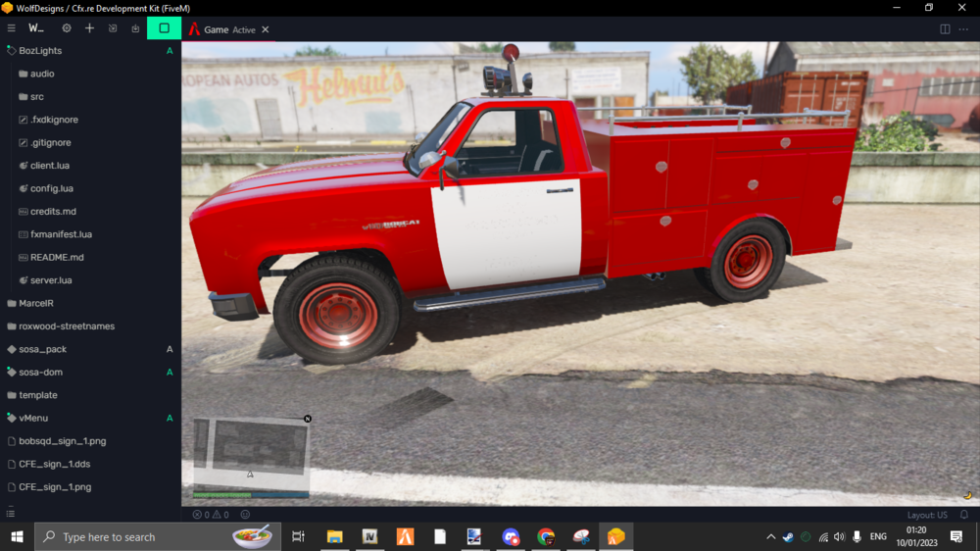
Task: Open volume control in system tray
Action: coord(840,536)
